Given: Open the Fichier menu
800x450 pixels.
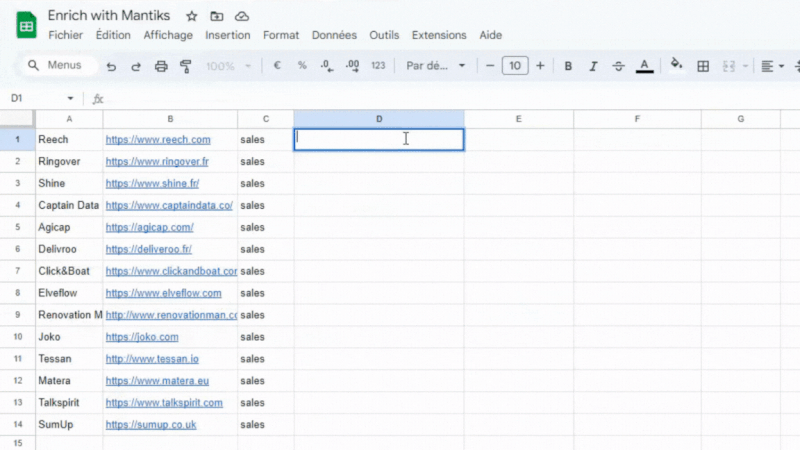Looking at the screenshot, I should click(x=65, y=35).
